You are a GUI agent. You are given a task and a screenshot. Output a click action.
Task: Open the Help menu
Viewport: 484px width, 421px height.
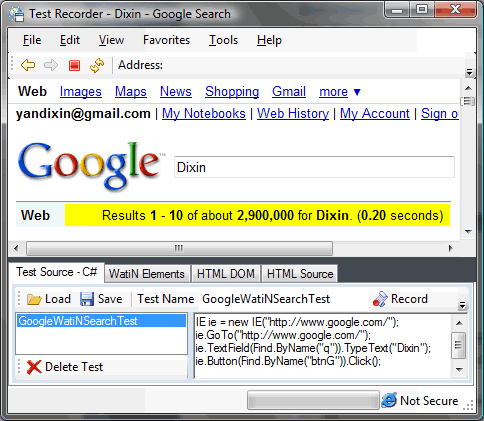click(269, 40)
